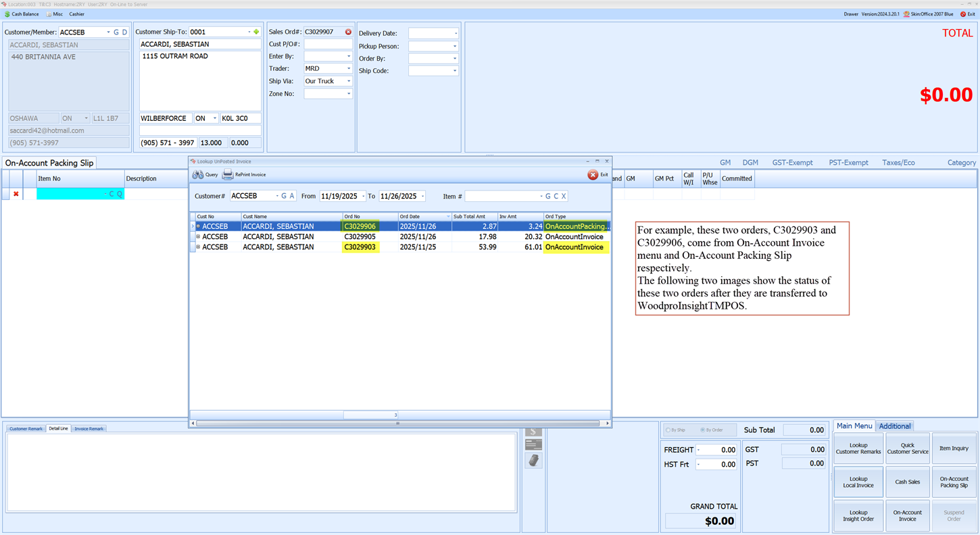
Task: Click the red X on the detail line
Action: (x=16, y=194)
